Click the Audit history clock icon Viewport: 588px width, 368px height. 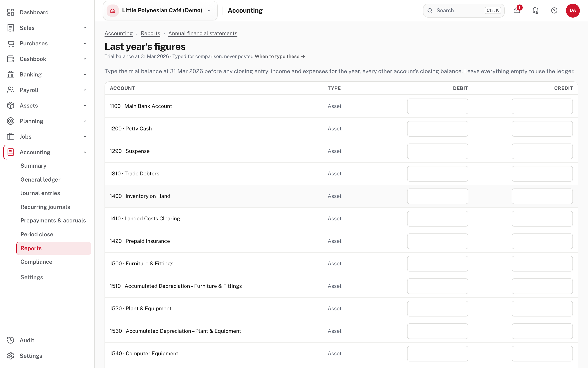click(x=10, y=340)
